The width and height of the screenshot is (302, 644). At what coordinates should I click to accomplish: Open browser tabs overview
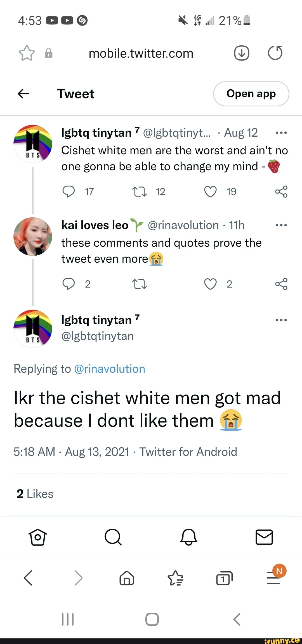224,578
